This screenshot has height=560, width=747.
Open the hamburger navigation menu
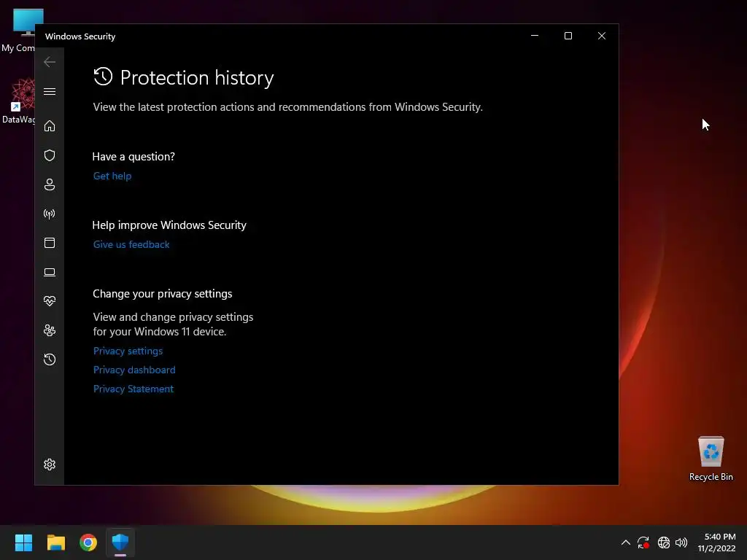click(50, 91)
